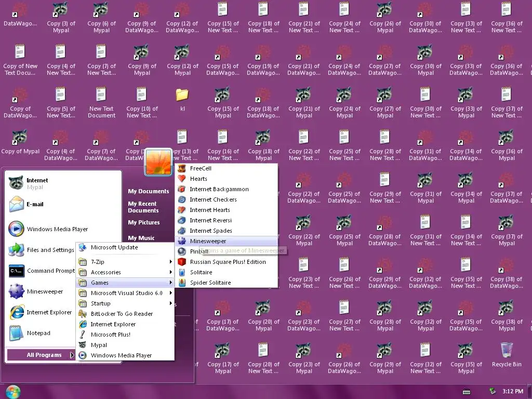Open Files and Settings wizard
532x399 pixels.
click(x=42, y=250)
